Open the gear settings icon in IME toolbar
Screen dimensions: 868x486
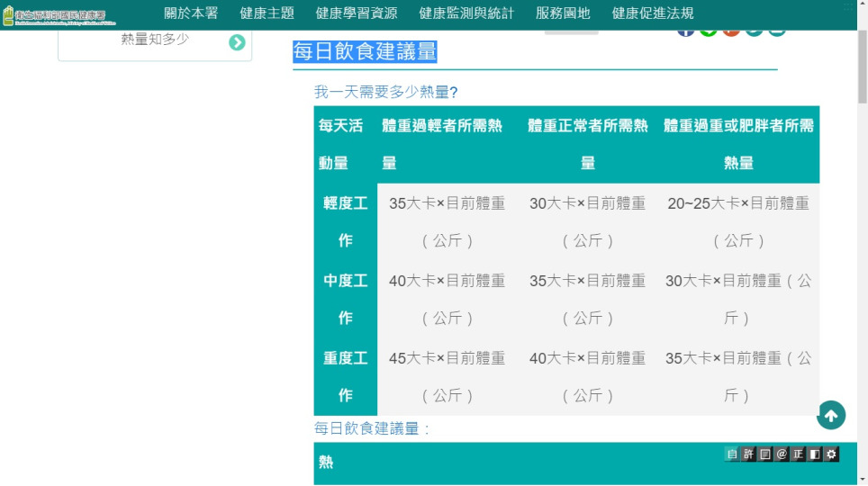coord(831,454)
